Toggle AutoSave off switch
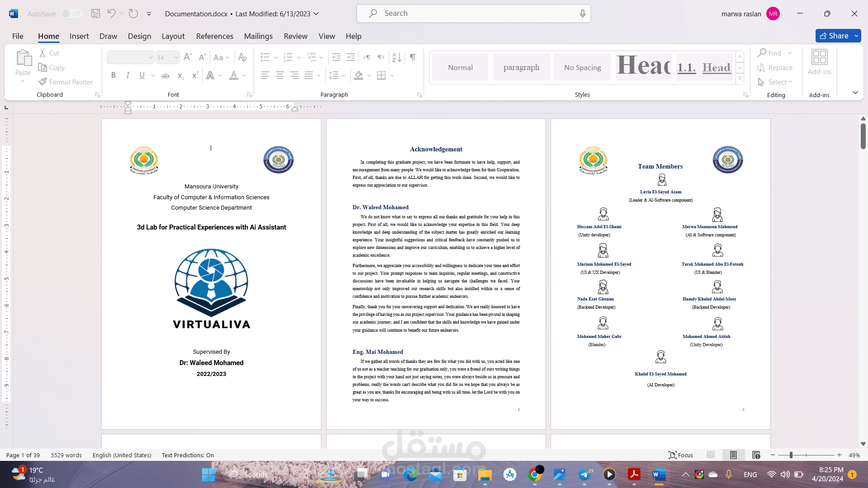Image resolution: width=868 pixels, height=488 pixels. click(x=71, y=14)
